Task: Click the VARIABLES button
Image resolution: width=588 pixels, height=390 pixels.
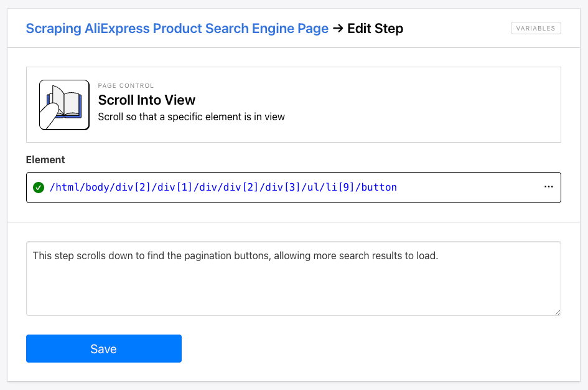Action: coord(536,28)
